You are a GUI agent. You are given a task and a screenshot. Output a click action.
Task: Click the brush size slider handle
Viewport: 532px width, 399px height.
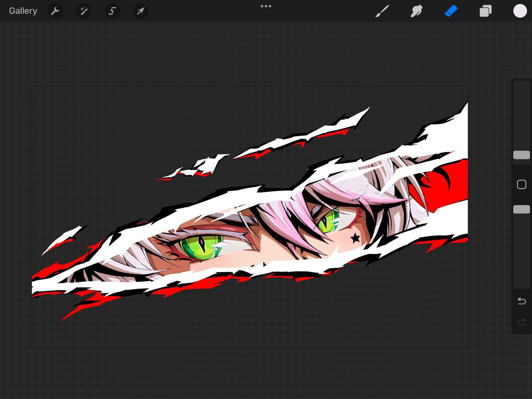pyautogui.click(x=521, y=155)
